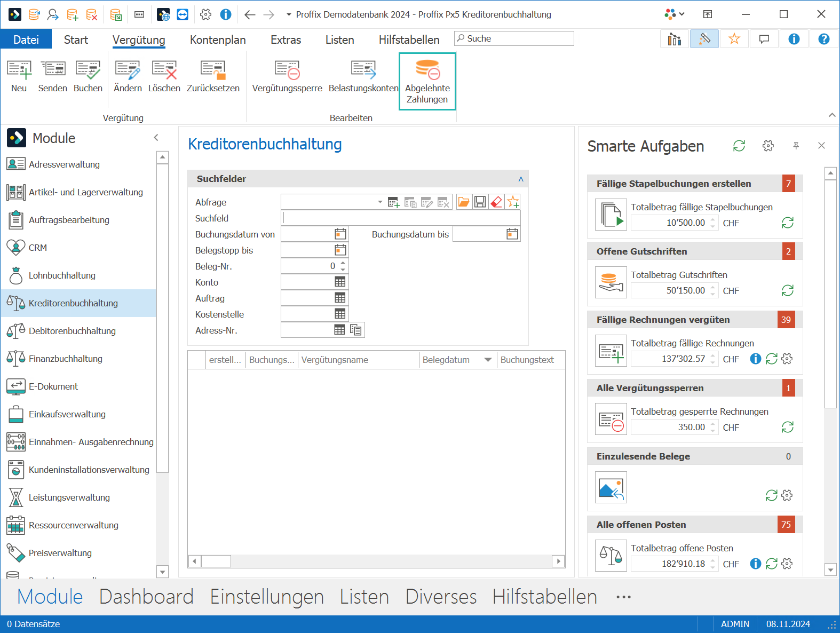840x633 pixels.
Task: Click the Fällige Stapelbuchungen erstellen task icon
Action: click(611, 215)
